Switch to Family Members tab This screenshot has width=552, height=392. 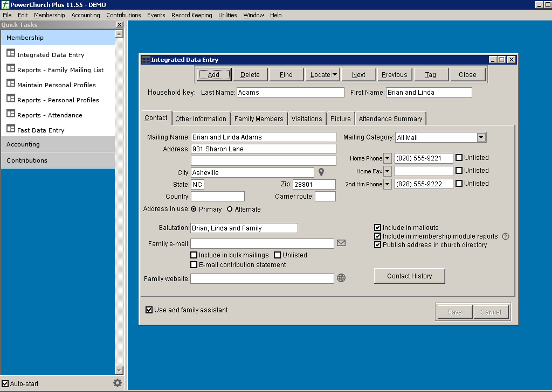(x=259, y=119)
